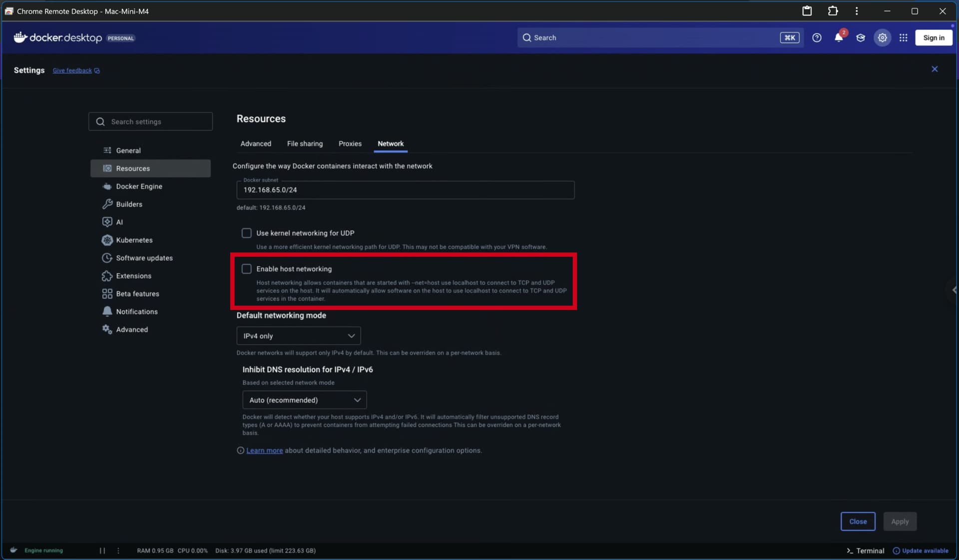Click the Docker subnet input field
959x560 pixels.
pyautogui.click(x=405, y=190)
